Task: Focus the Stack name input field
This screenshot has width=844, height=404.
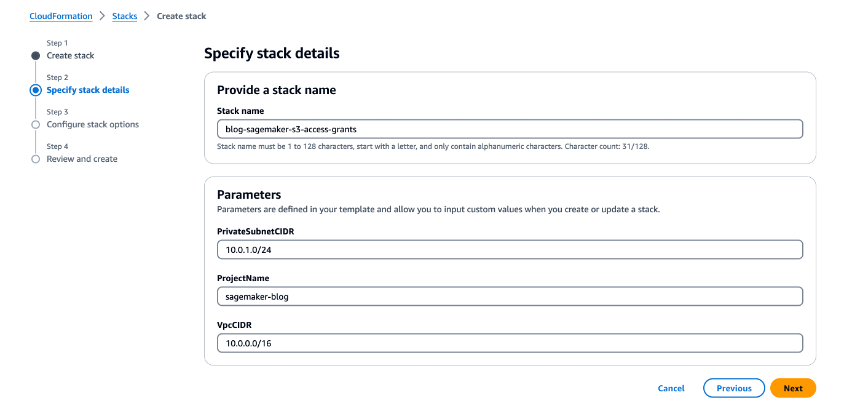Action: pyautogui.click(x=510, y=129)
